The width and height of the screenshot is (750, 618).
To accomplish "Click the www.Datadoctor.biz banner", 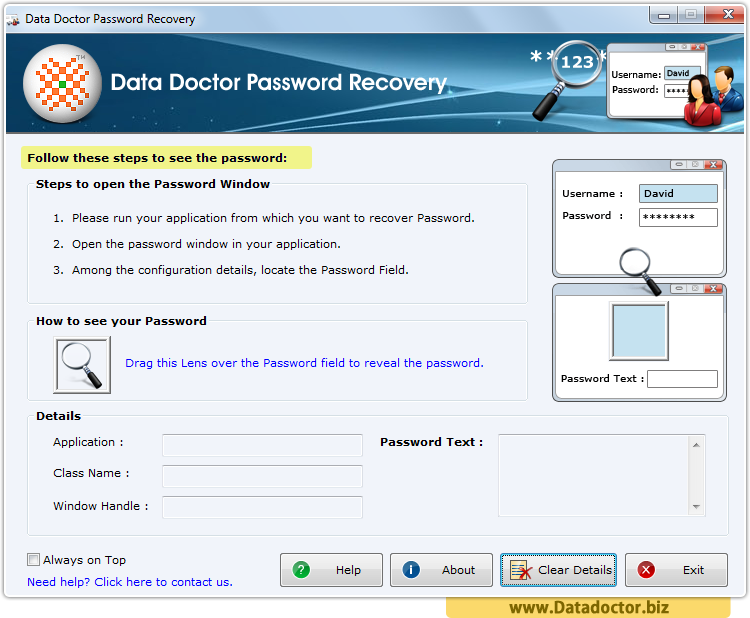I will (x=588, y=607).
